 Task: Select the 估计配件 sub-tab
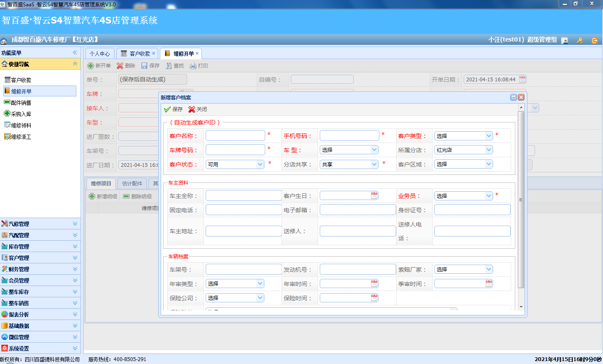pos(132,184)
